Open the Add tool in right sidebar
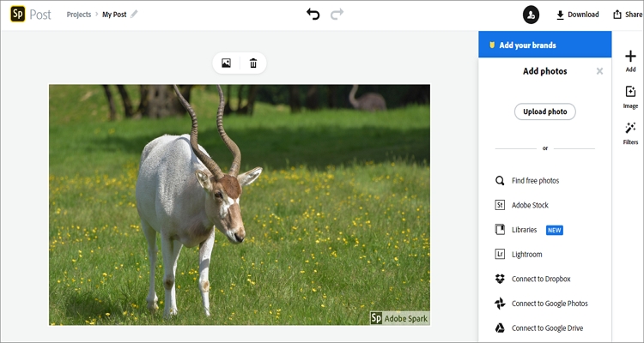Screen dimensions: 644x343 630,61
